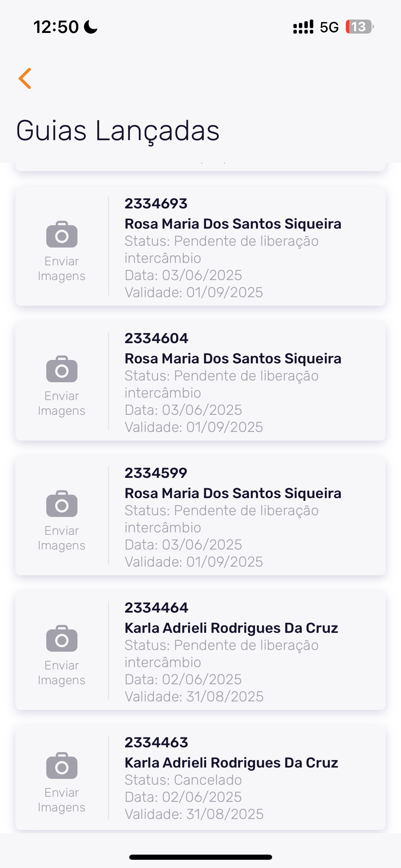
Task: Select Karla Adrieli name in guide 2334464
Action: coord(231,628)
